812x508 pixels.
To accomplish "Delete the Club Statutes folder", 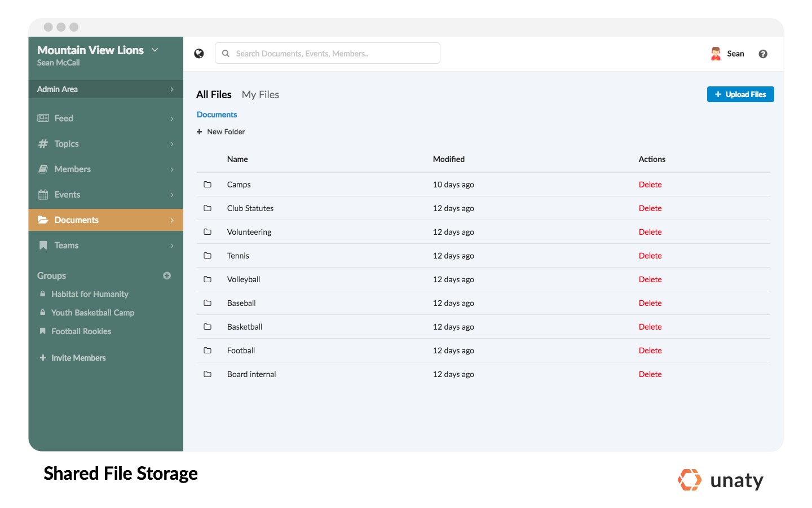I will pyautogui.click(x=650, y=208).
